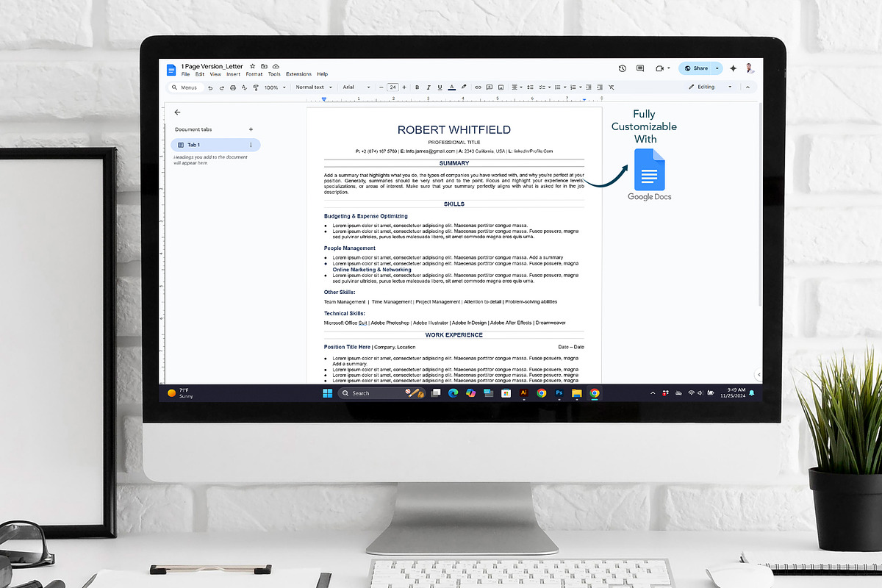Screen dimensions: 882x588
Task: Open the text color picker
Action: coord(451,87)
